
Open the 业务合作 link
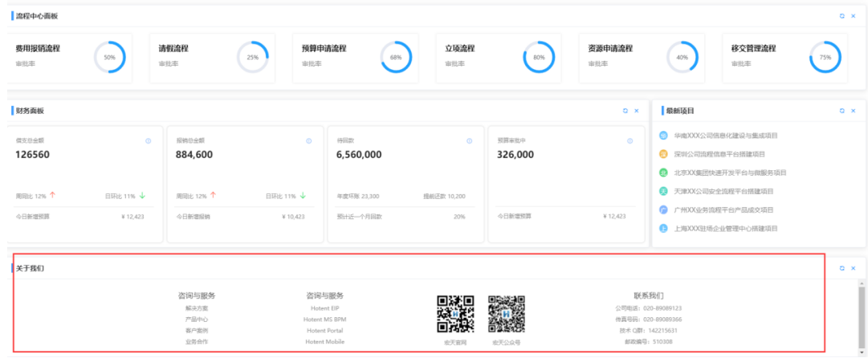click(197, 342)
